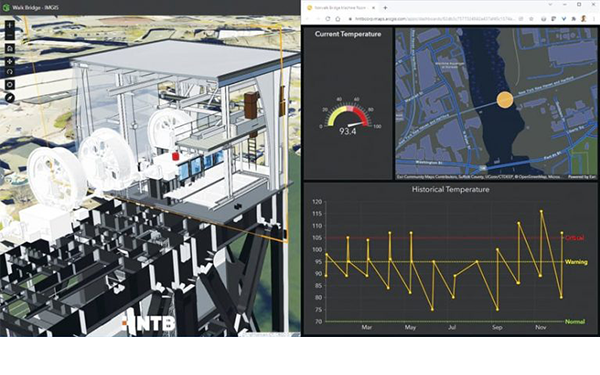Bookmark this page with the star icon
Screen dimensions: 600x375
pyautogui.click(x=532, y=19)
